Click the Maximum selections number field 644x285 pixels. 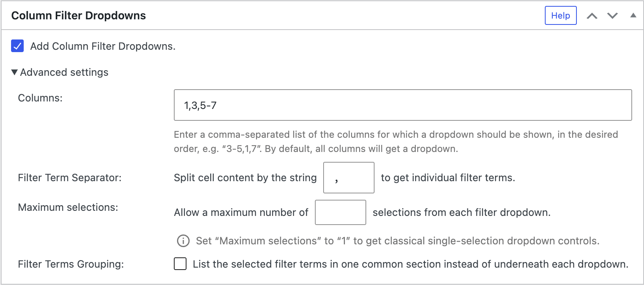click(x=340, y=212)
